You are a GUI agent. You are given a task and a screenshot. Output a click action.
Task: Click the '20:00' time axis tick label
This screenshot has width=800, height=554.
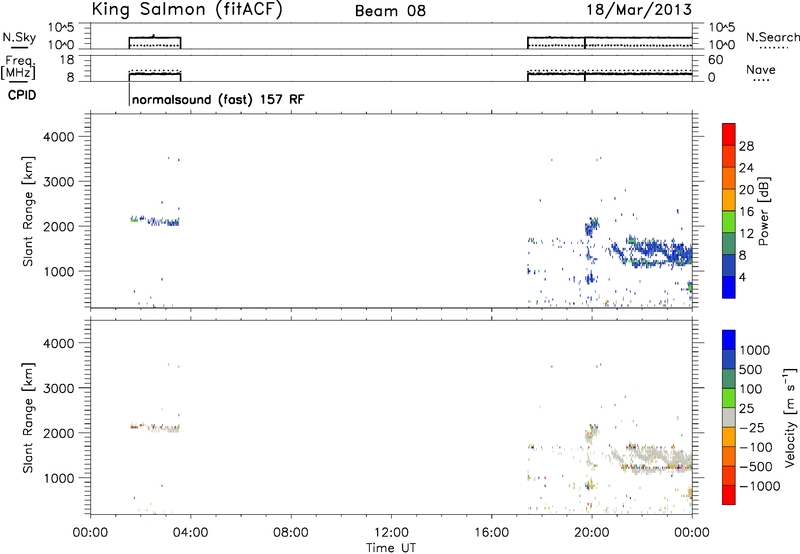pyautogui.click(x=591, y=533)
